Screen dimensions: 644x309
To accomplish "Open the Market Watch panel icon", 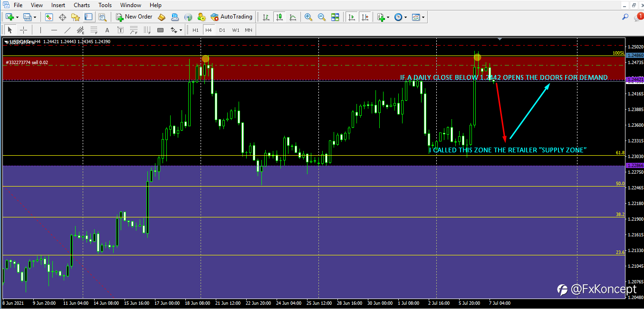I will 49,17.
